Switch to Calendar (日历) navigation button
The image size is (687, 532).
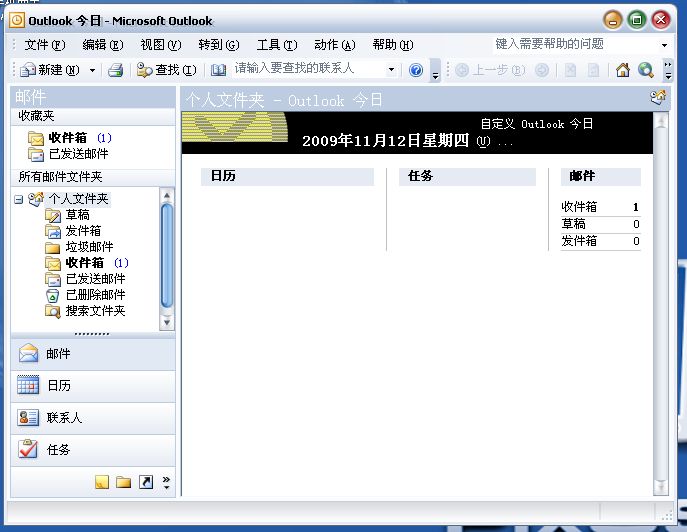coord(93,386)
